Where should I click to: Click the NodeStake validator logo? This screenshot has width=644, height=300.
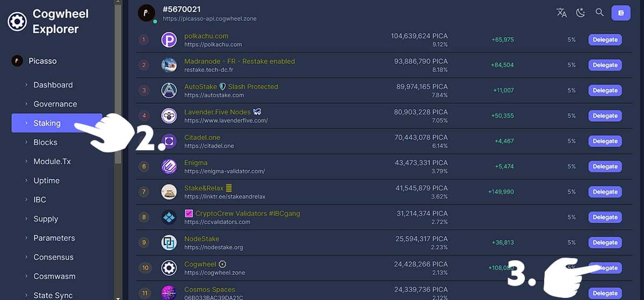(169, 243)
